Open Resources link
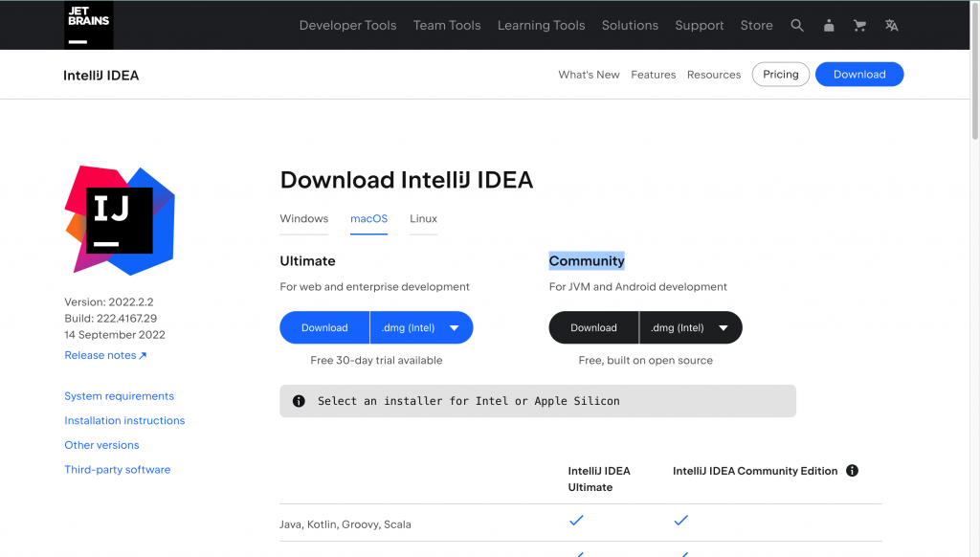This screenshot has height=557, width=980. (x=714, y=75)
